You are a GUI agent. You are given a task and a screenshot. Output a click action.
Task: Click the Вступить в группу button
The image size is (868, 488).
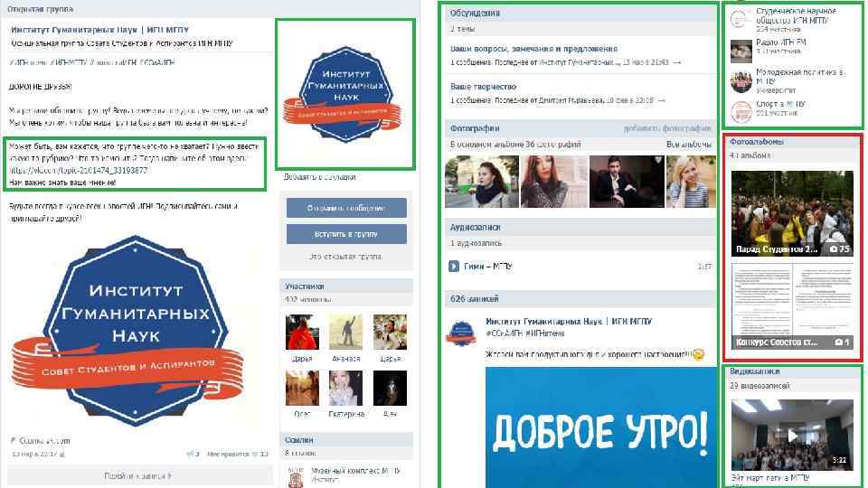(346, 234)
